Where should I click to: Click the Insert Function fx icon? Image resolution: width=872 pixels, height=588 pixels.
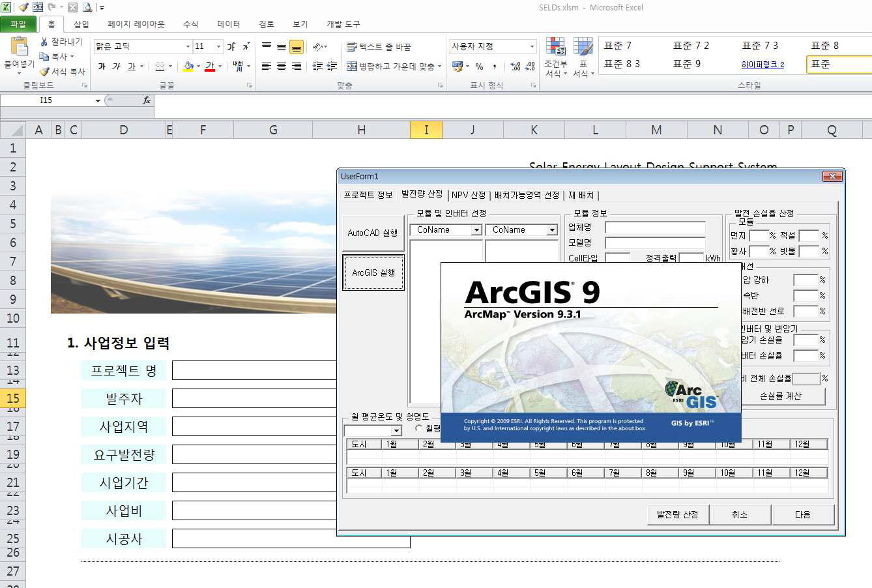(x=147, y=100)
